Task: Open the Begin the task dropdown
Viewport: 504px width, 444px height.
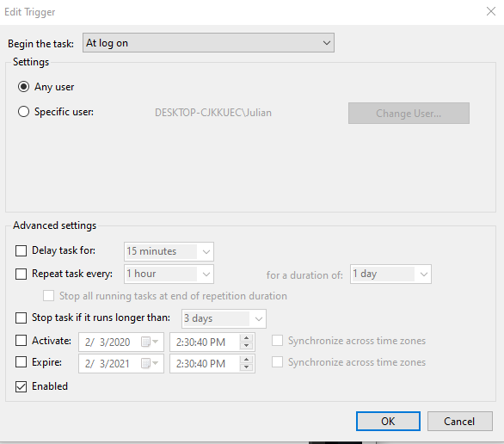Action: point(208,43)
